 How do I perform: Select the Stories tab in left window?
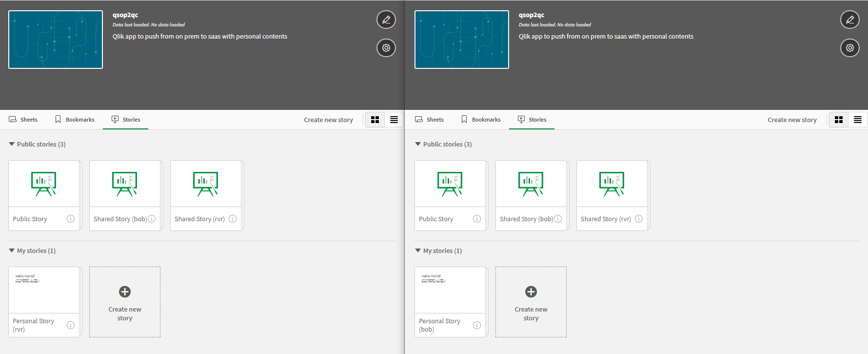[x=126, y=120]
